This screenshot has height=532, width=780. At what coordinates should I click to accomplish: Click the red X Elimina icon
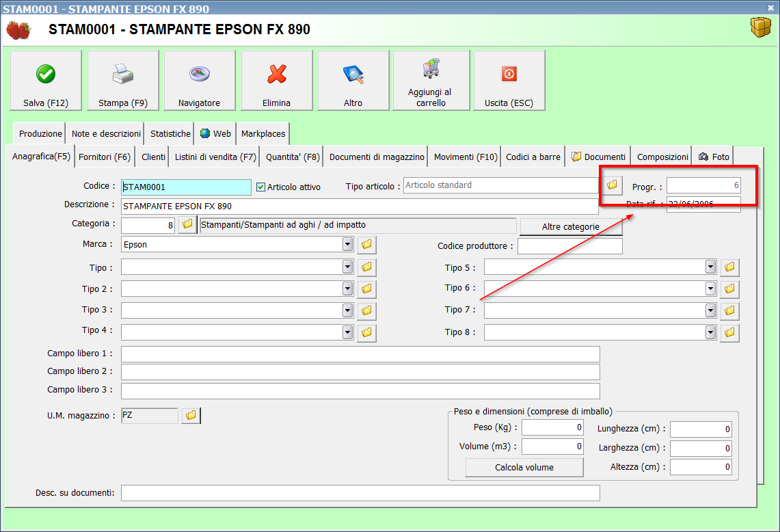click(x=277, y=74)
